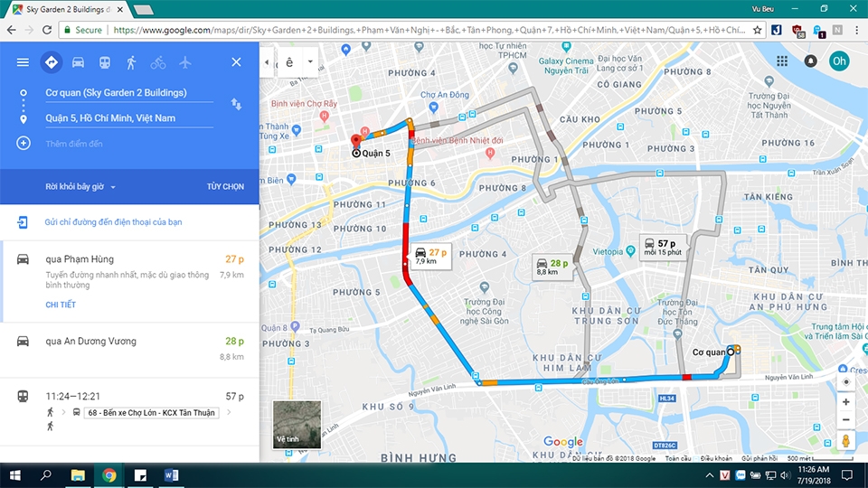The image size is (868, 488).
Task: Click the 27 p route label on map
Action: pyautogui.click(x=430, y=256)
